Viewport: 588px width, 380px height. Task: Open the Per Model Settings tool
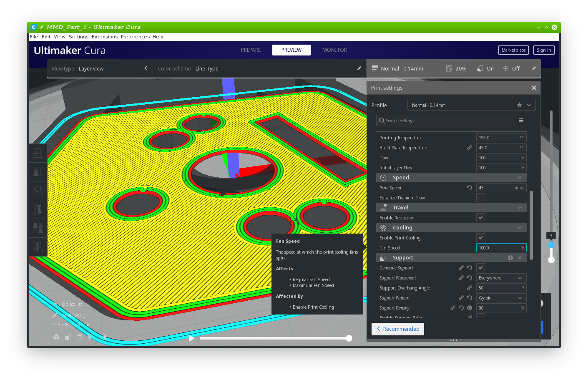[x=38, y=228]
